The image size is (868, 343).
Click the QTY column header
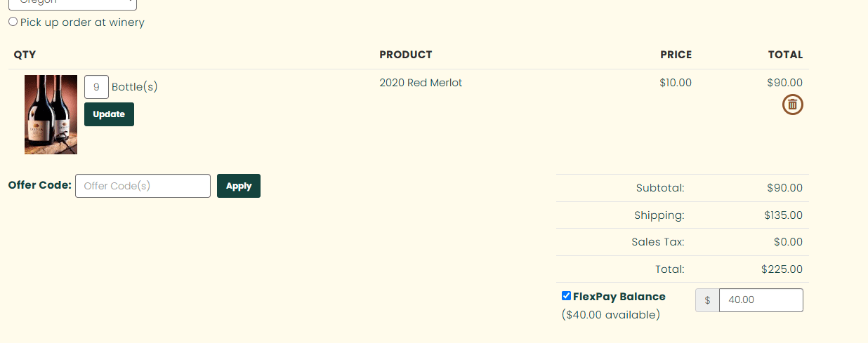(25, 55)
